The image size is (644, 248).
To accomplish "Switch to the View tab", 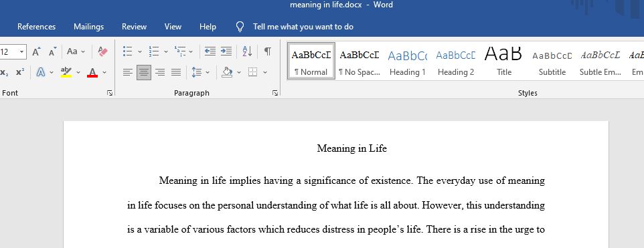I will point(173,27).
